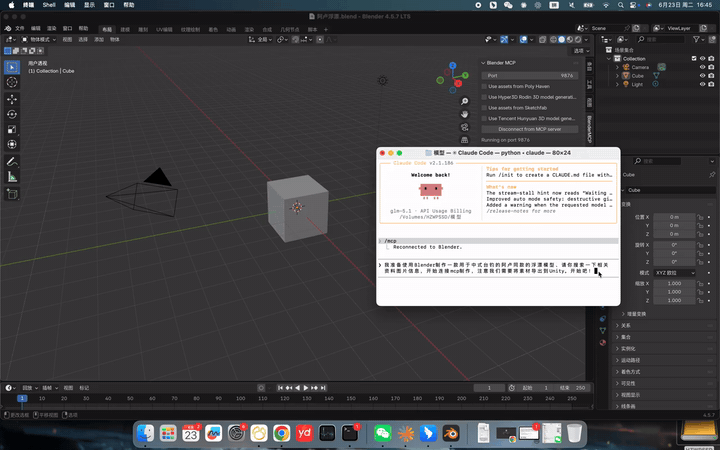720x450 pixels.
Task: Disable Cube render camera icon in outliner
Action: [x=711, y=76]
